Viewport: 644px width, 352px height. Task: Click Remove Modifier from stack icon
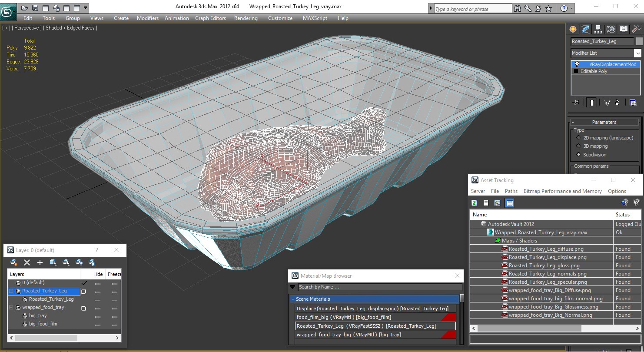[x=617, y=103]
